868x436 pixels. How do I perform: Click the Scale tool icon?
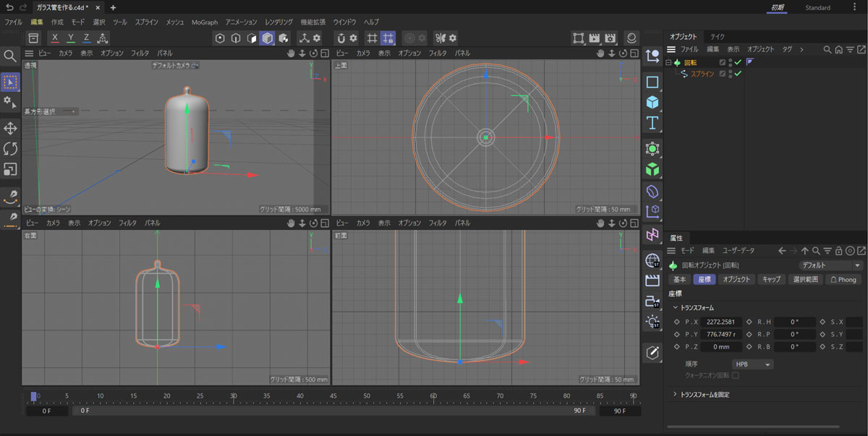pos(10,169)
